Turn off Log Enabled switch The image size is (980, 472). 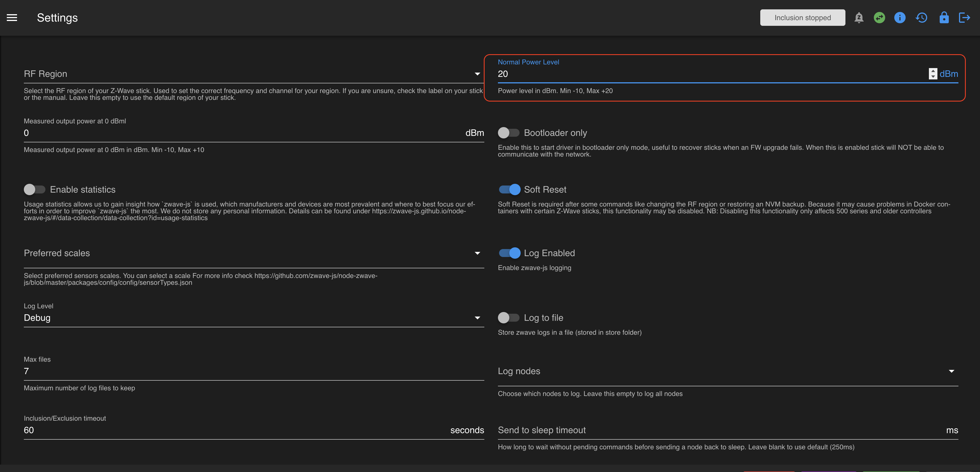pyautogui.click(x=509, y=253)
